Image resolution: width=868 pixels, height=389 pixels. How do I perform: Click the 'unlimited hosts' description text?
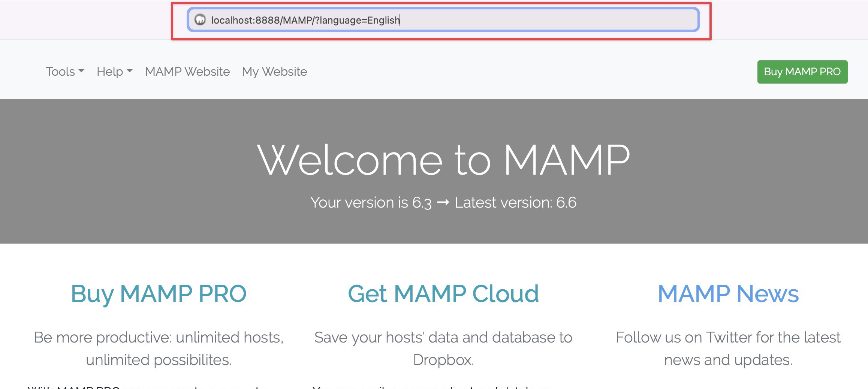[x=159, y=349]
